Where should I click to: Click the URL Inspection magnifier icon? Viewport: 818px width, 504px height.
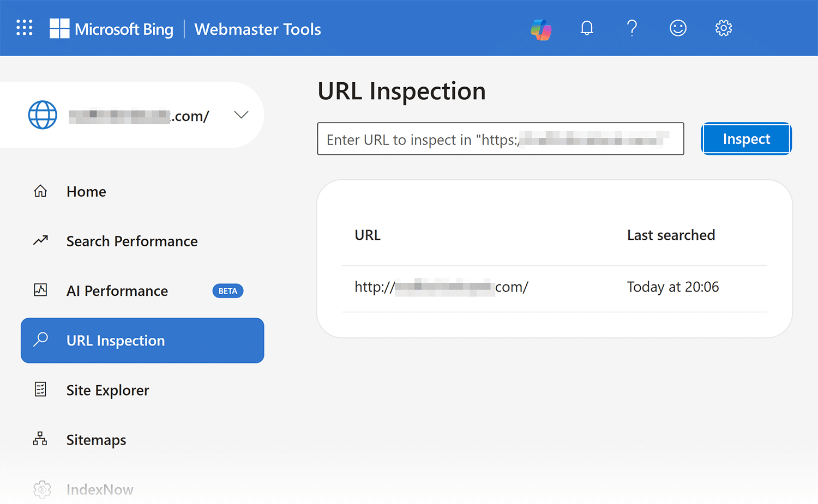coord(40,339)
